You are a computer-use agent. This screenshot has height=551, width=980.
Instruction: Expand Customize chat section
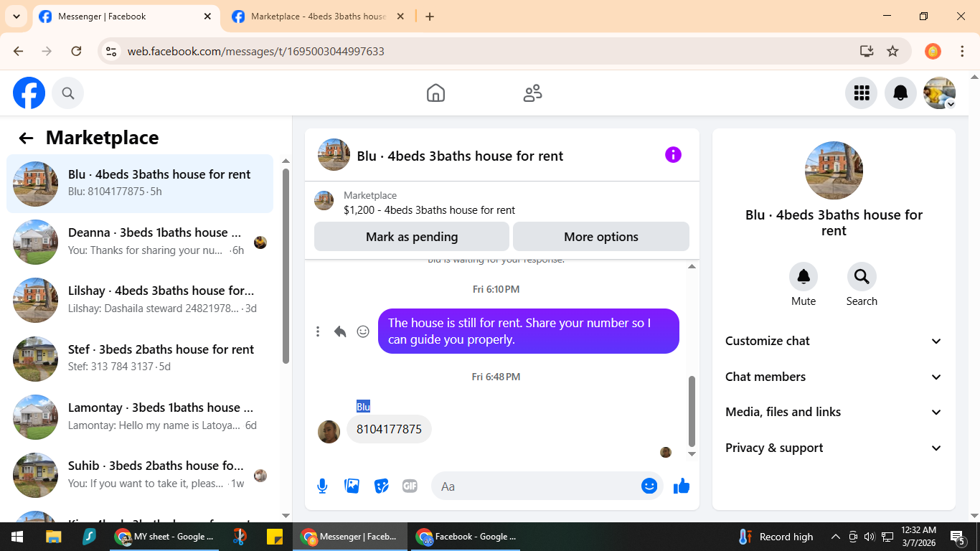pos(834,342)
